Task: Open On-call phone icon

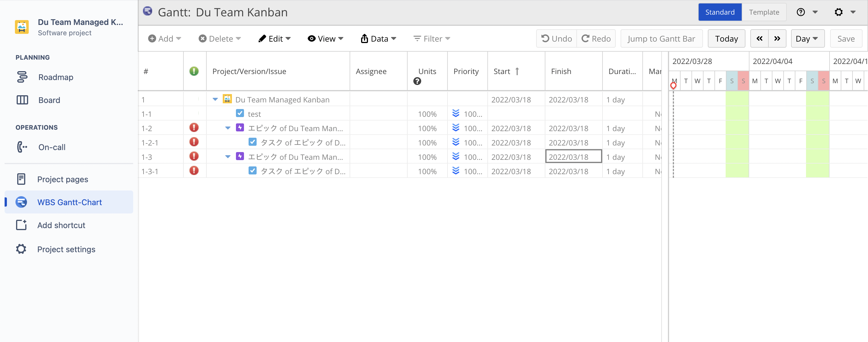Action: [22, 147]
